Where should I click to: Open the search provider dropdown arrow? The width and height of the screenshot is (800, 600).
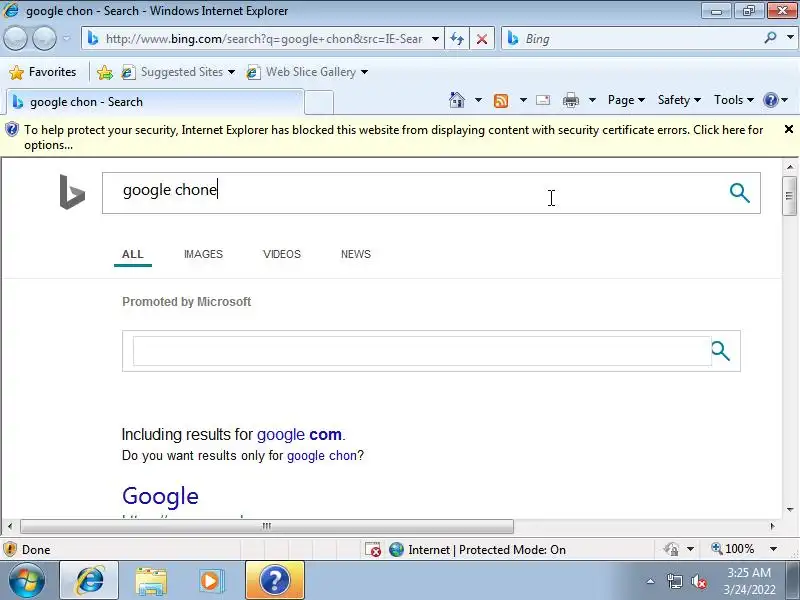tap(790, 38)
